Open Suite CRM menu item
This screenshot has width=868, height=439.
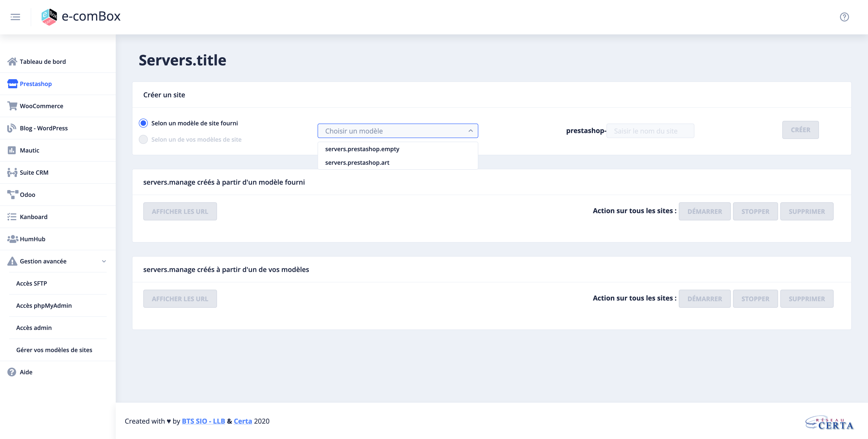tap(58, 172)
